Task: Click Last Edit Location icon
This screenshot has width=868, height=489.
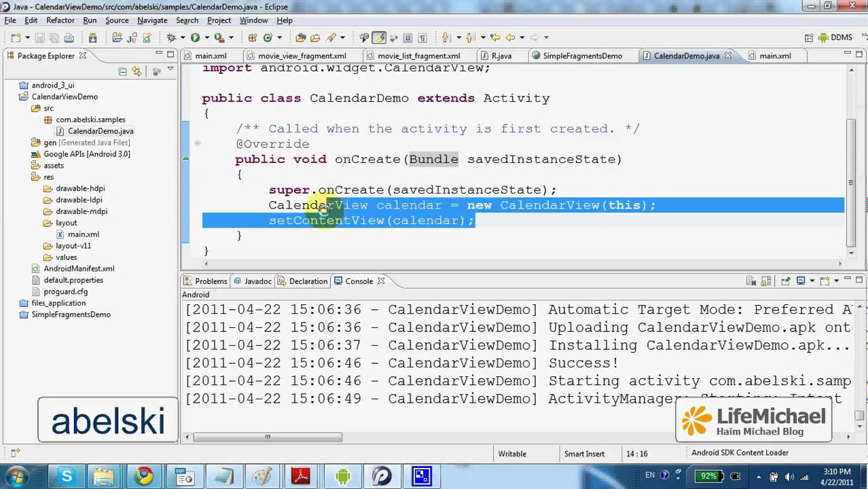Action: [x=495, y=38]
